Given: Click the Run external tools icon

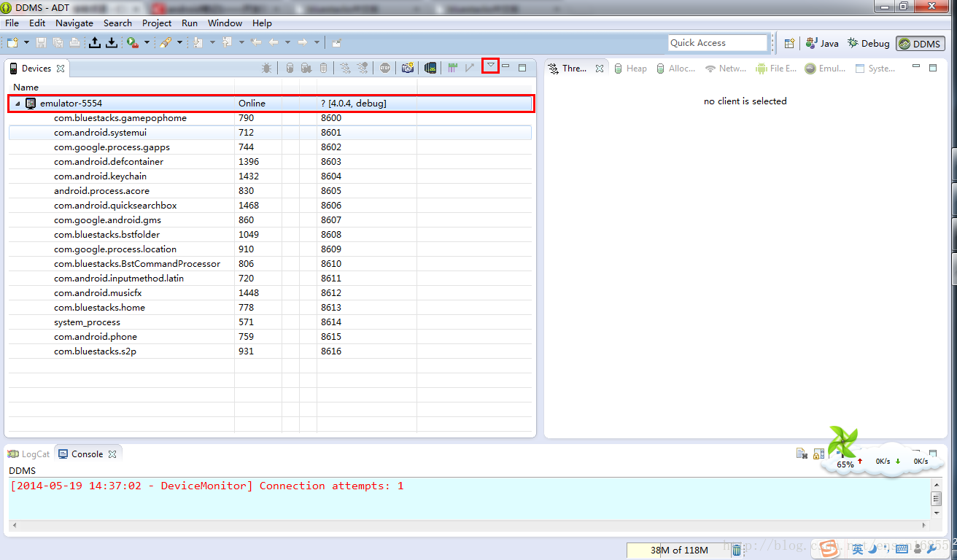Looking at the screenshot, I should pos(132,43).
